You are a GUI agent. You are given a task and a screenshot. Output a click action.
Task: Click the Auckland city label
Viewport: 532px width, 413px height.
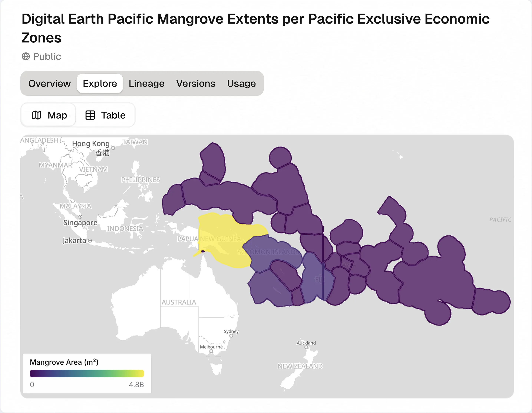click(306, 343)
